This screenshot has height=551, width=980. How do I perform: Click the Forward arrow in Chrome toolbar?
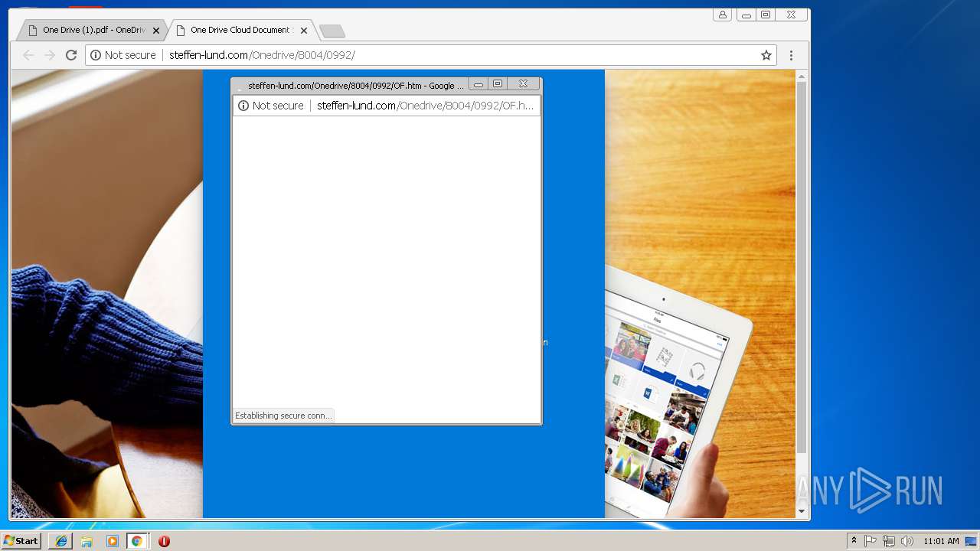click(x=50, y=55)
